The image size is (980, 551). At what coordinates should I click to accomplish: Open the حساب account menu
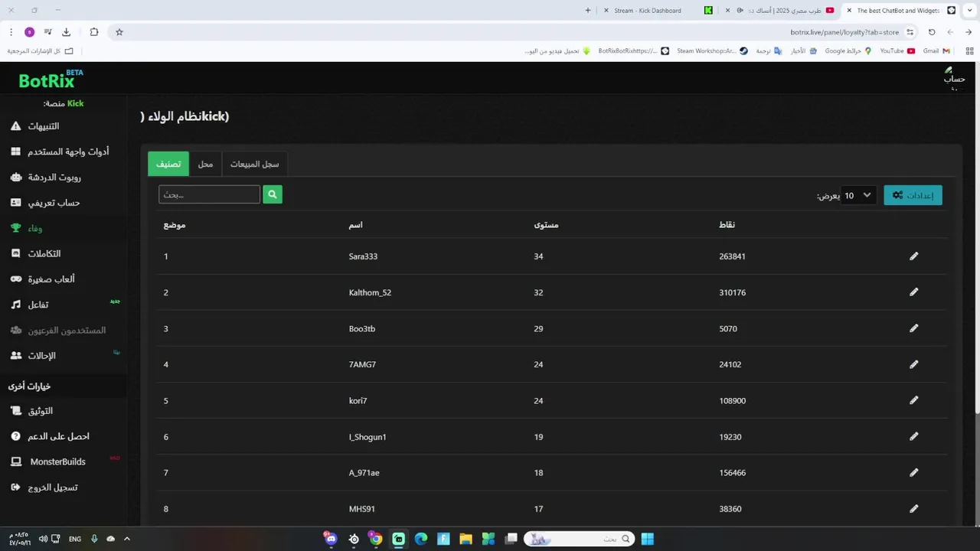(x=953, y=78)
